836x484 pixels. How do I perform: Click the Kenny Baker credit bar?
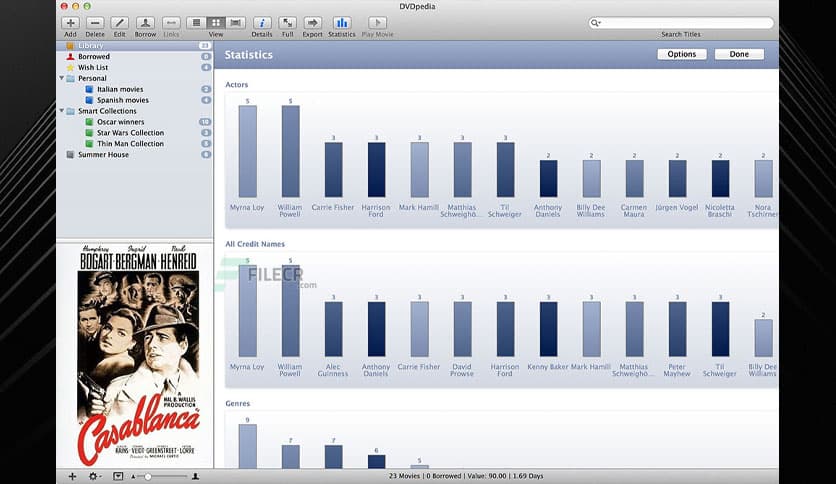click(549, 329)
